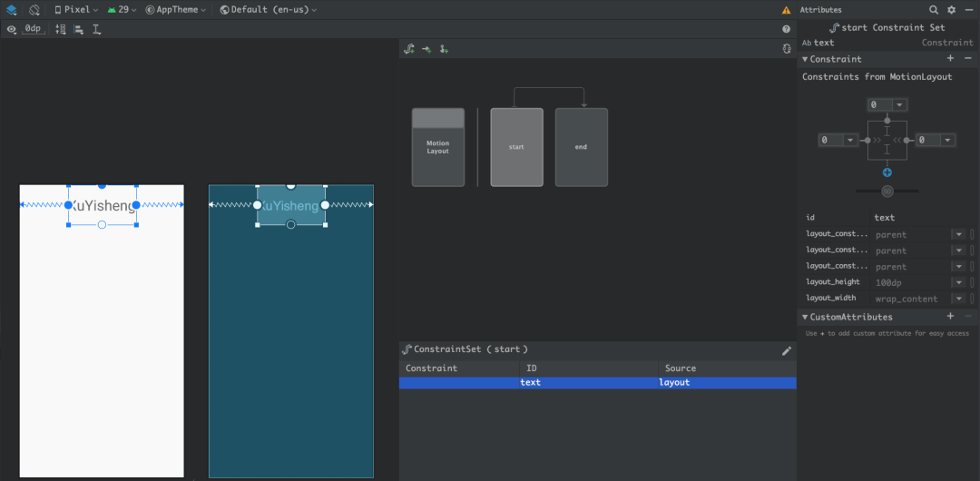980x481 pixels.
Task: Click the Create click or swipe handler icon
Action: (x=444, y=49)
